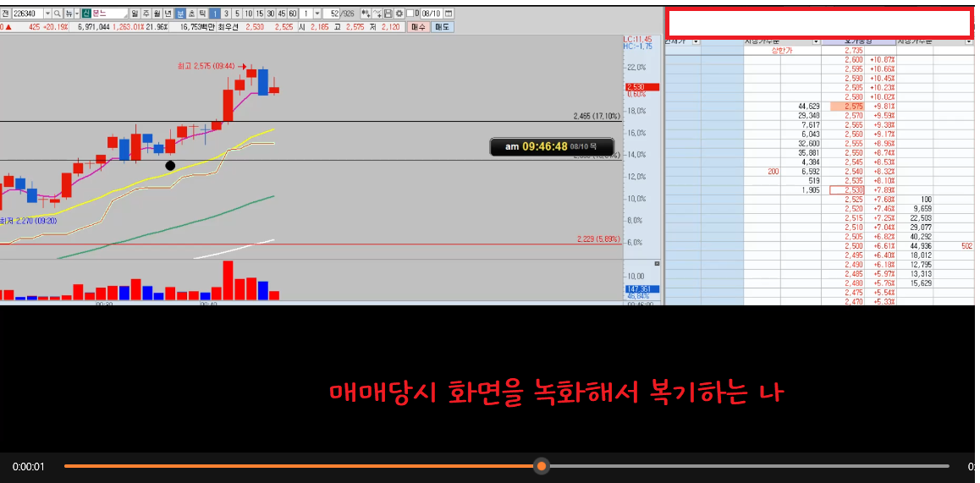
Task: Click the 2,465 (17.10%) horizontal line label
Action: point(597,116)
